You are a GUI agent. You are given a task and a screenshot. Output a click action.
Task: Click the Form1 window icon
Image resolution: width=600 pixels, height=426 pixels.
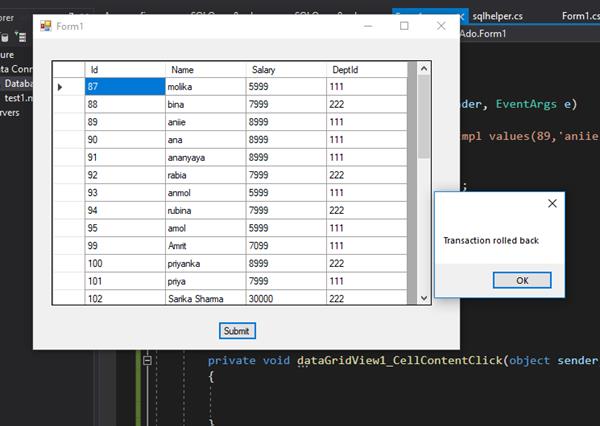point(45,25)
